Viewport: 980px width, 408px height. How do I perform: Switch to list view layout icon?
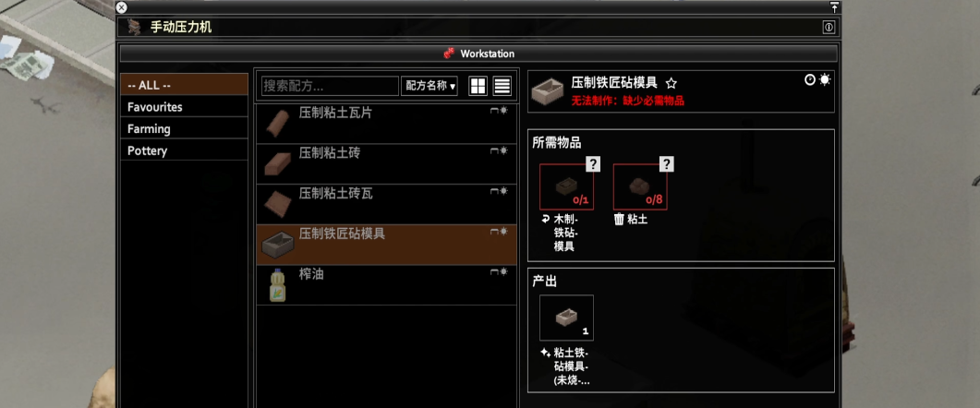(502, 86)
